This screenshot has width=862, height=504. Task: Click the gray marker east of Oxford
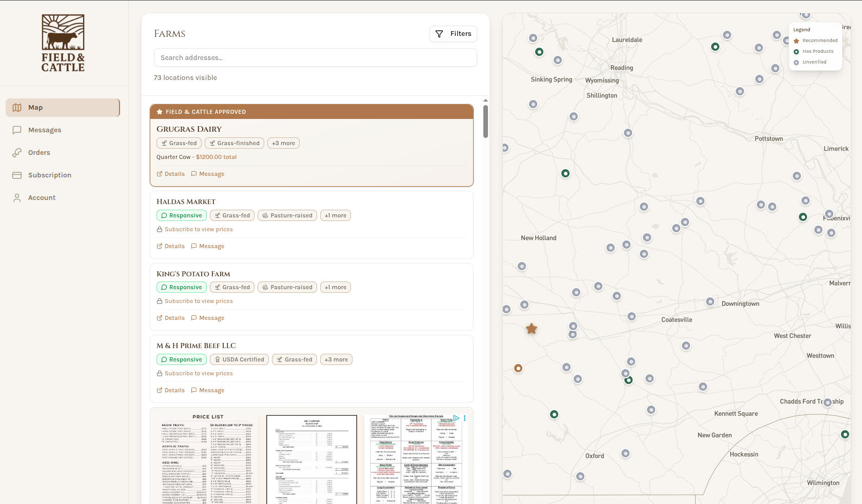point(625,453)
